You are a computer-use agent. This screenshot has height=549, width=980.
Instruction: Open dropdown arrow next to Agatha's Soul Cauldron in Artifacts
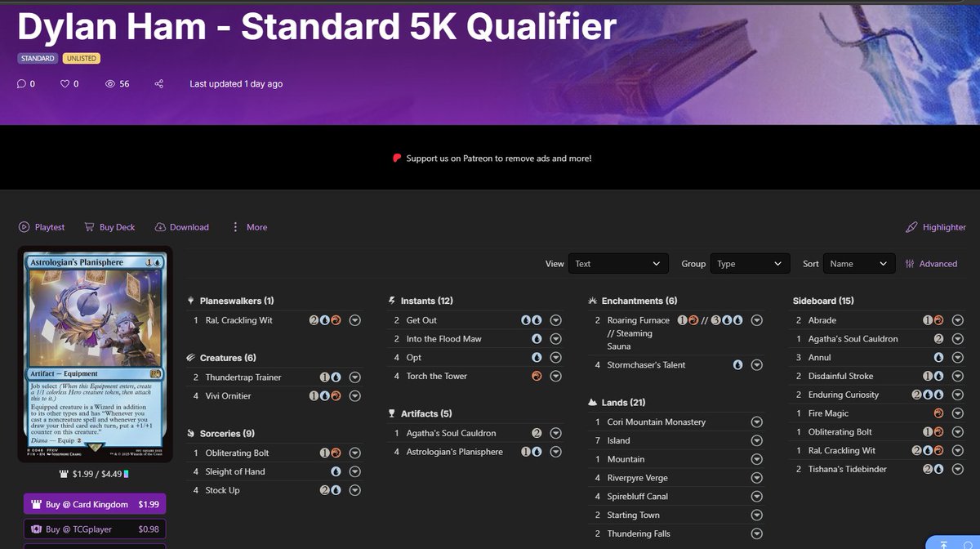[555, 433]
